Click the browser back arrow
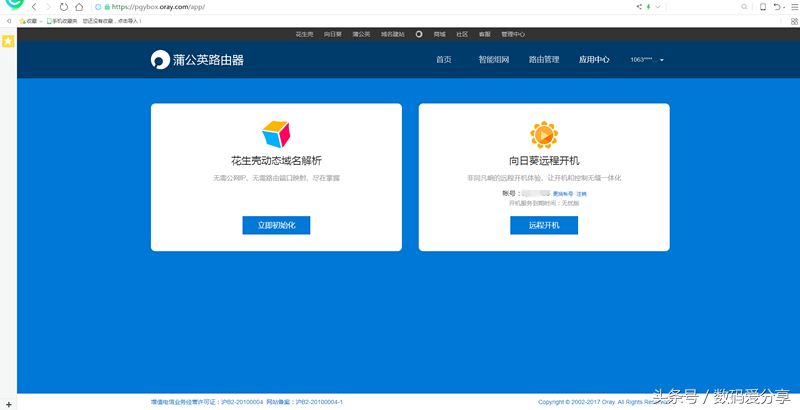 34,7
